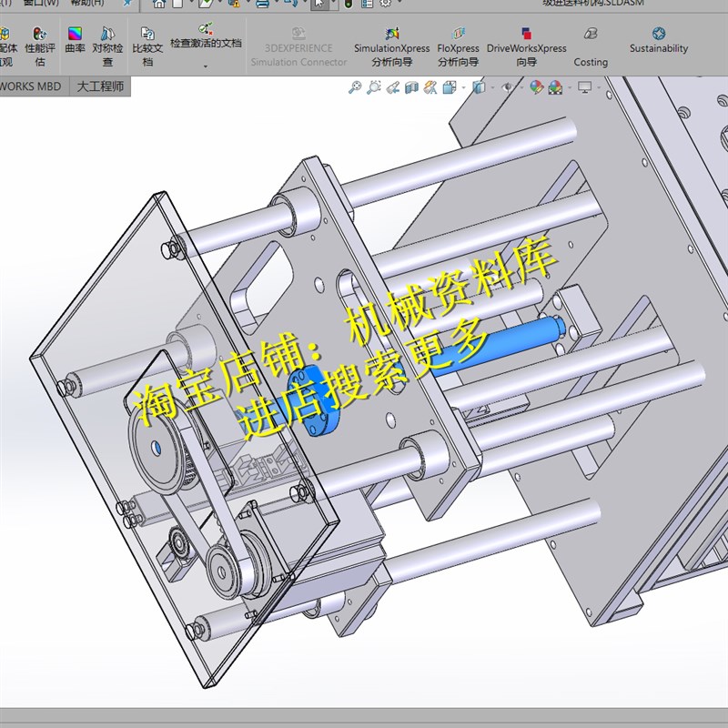Viewport: 728px width, 728px height.
Task: Open Edit Appearance color ball
Action: [537, 86]
